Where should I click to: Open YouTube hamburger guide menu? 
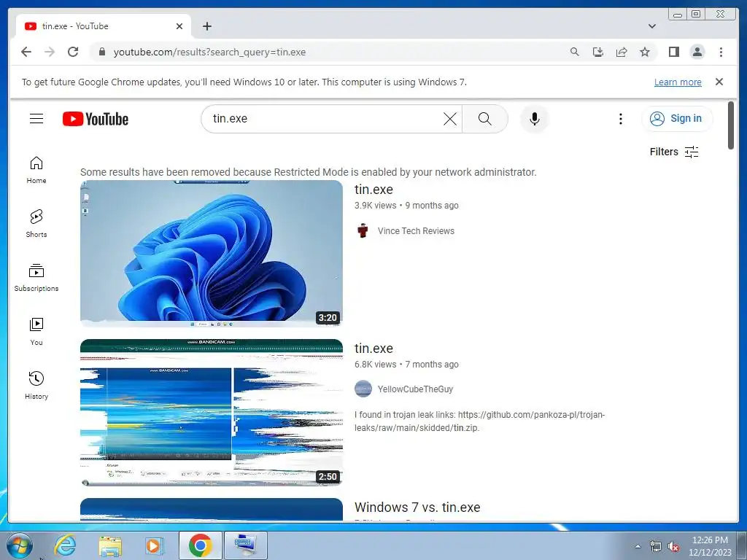coord(36,119)
